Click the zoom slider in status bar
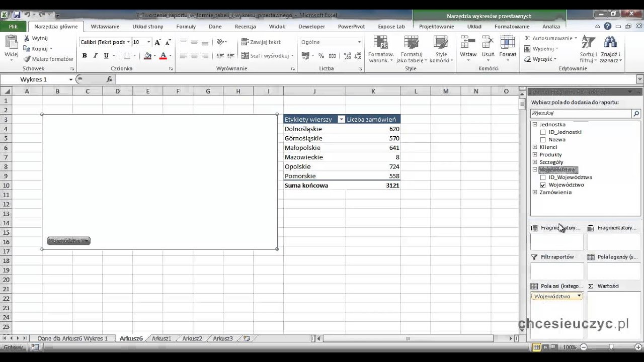The image size is (644, 362). (611, 347)
